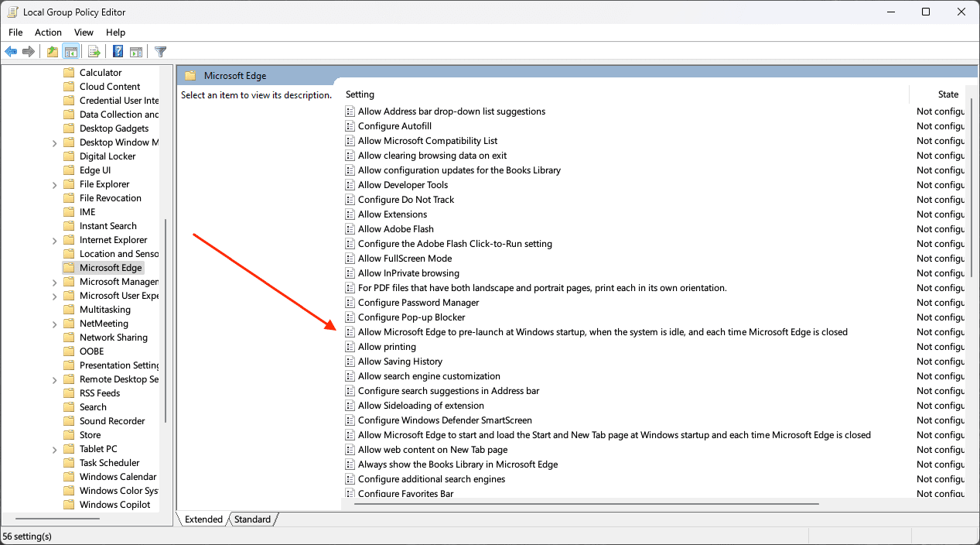The image size is (980, 545).
Task: Open the File menu
Action: click(15, 33)
